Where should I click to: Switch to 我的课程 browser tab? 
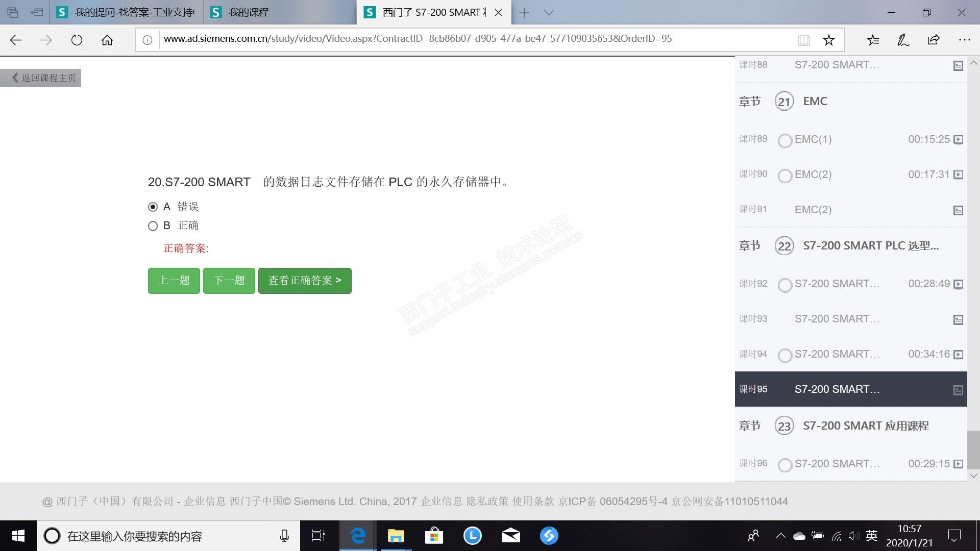[249, 12]
